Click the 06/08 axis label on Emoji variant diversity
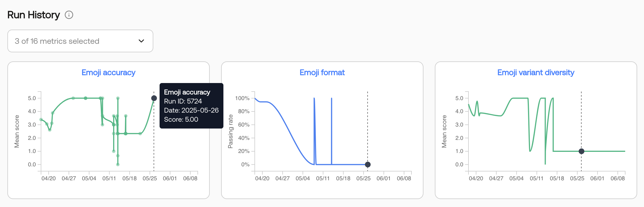This screenshot has width=644, height=207. (x=617, y=178)
